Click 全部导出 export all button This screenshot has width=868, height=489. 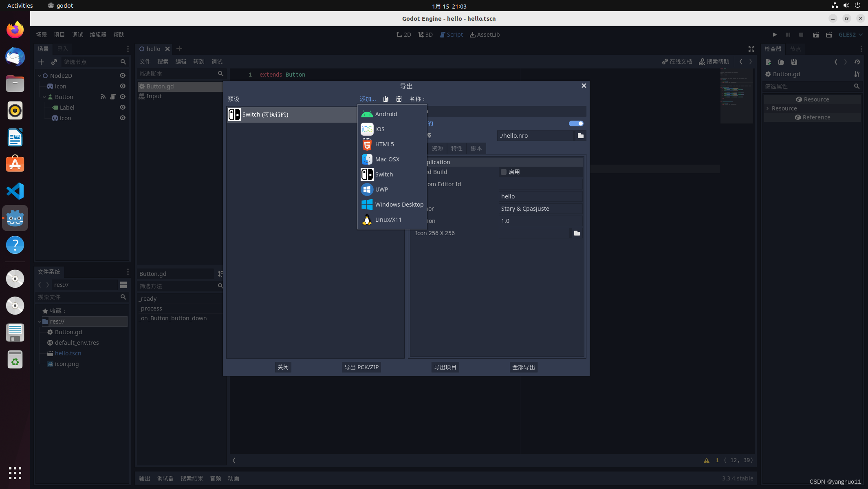524,367
